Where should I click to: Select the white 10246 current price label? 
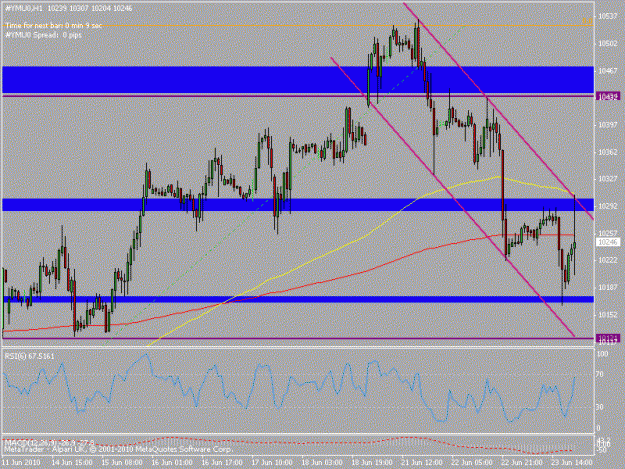click(608, 242)
